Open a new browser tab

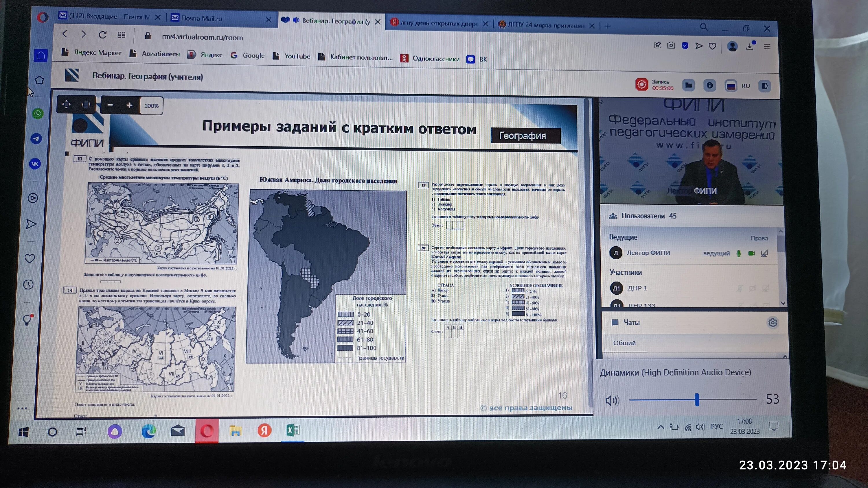pyautogui.click(x=607, y=26)
